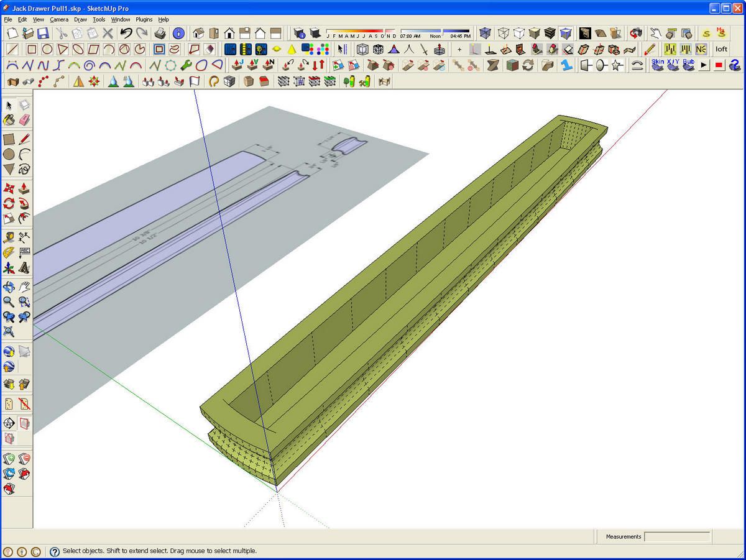Click the Undo arrow icon
This screenshot has height=560, width=746.
pyautogui.click(x=126, y=33)
